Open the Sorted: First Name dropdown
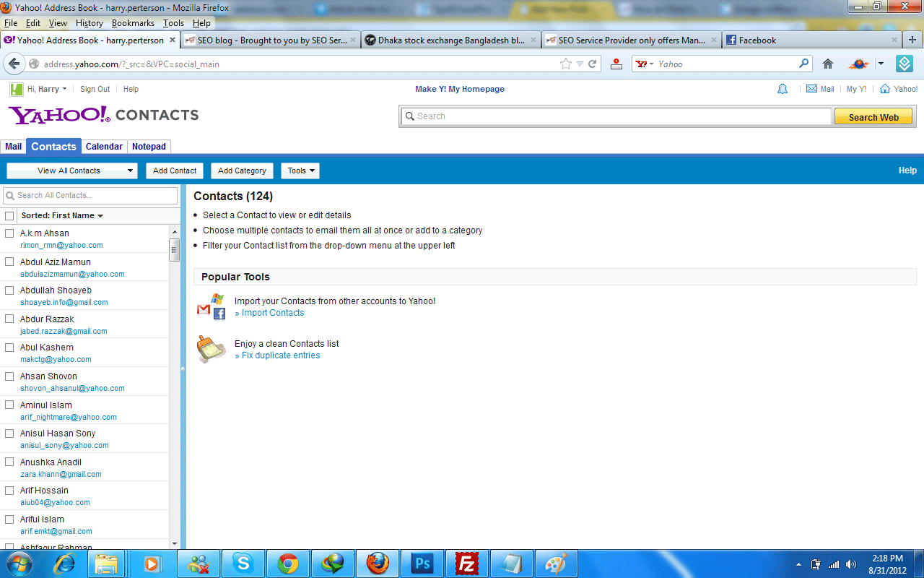 click(63, 215)
